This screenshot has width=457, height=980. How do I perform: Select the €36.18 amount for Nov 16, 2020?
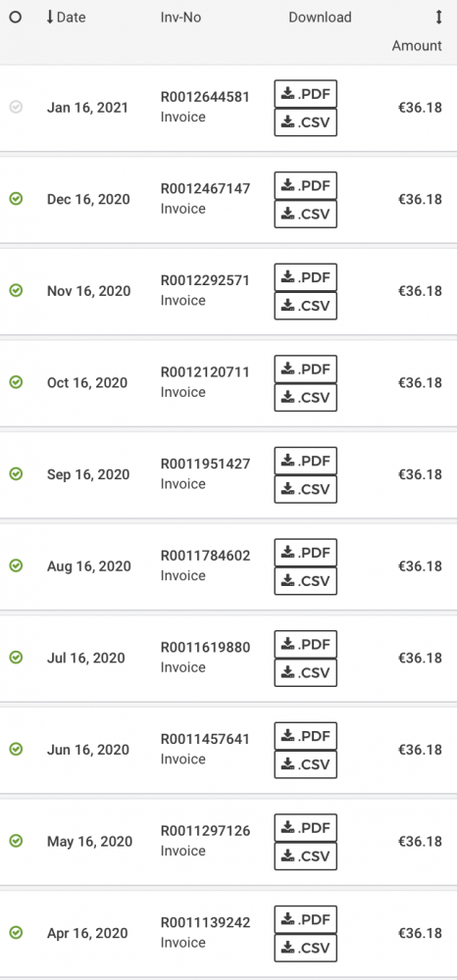pyautogui.click(x=420, y=291)
